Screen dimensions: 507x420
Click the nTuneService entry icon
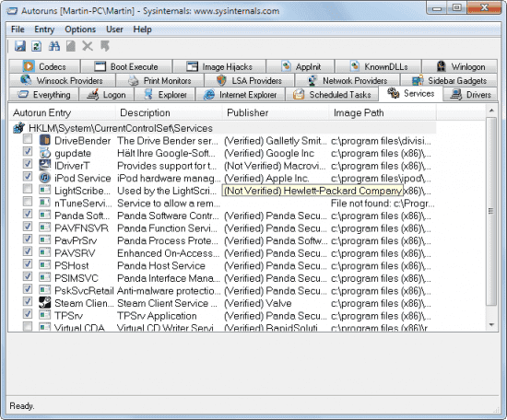[45, 203]
